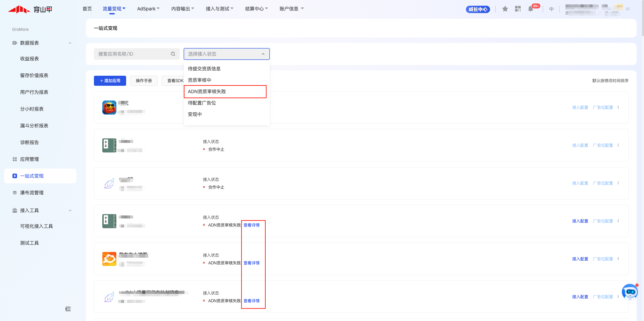Open the 操作手册 button

click(x=144, y=81)
